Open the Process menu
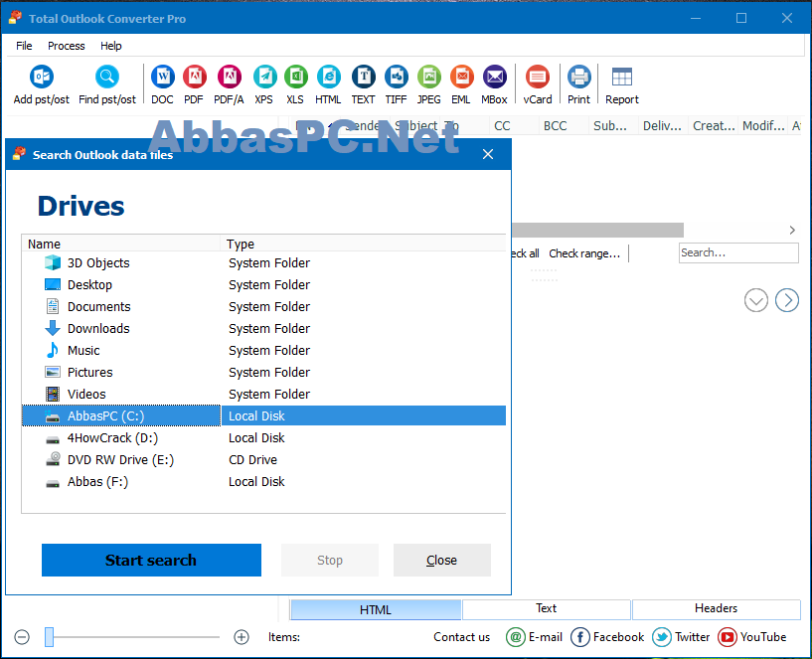 pyautogui.click(x=67, y=46)
